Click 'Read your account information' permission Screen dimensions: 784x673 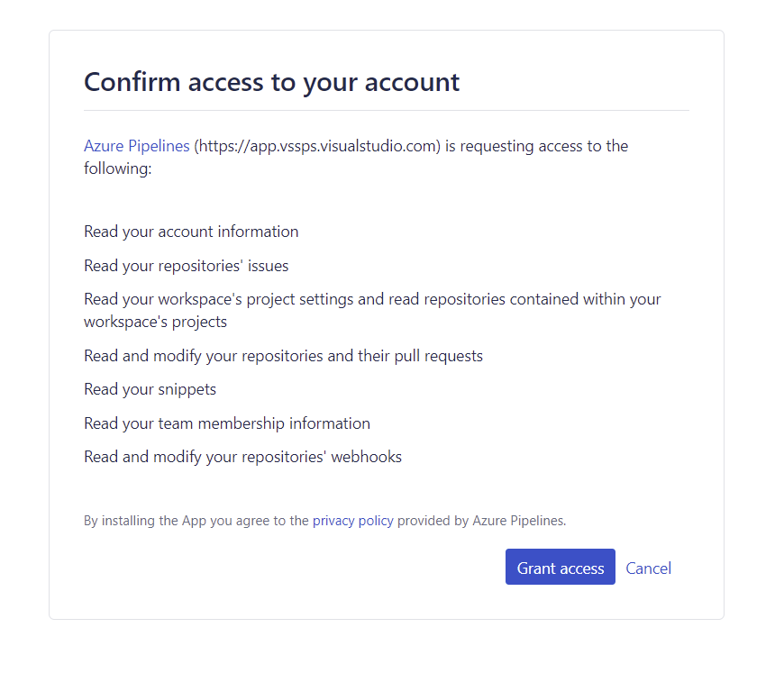point(191,232)
